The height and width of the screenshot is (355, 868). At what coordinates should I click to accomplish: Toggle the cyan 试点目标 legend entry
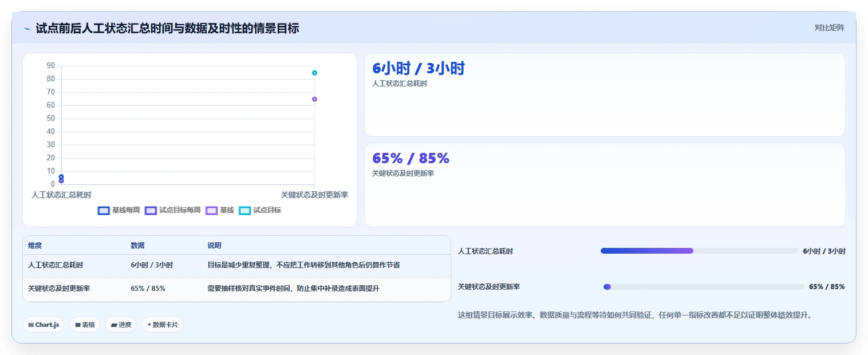coord(260,210)
